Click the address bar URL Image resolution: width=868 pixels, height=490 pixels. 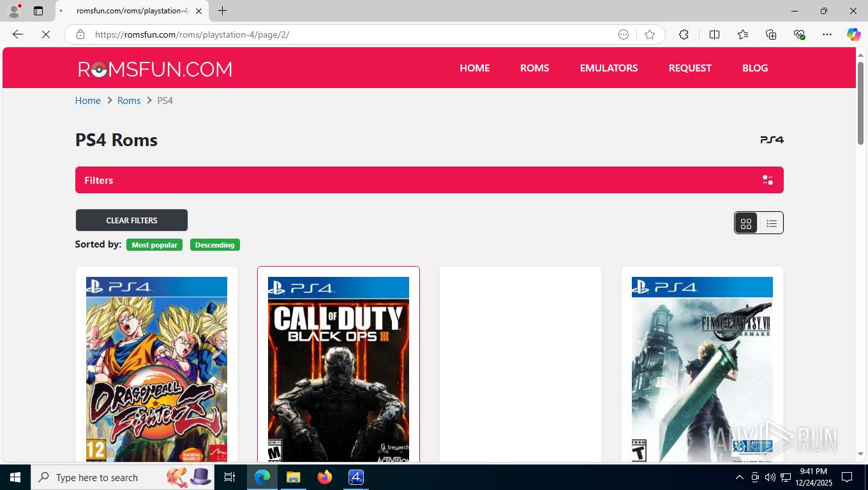coord(192,34)
